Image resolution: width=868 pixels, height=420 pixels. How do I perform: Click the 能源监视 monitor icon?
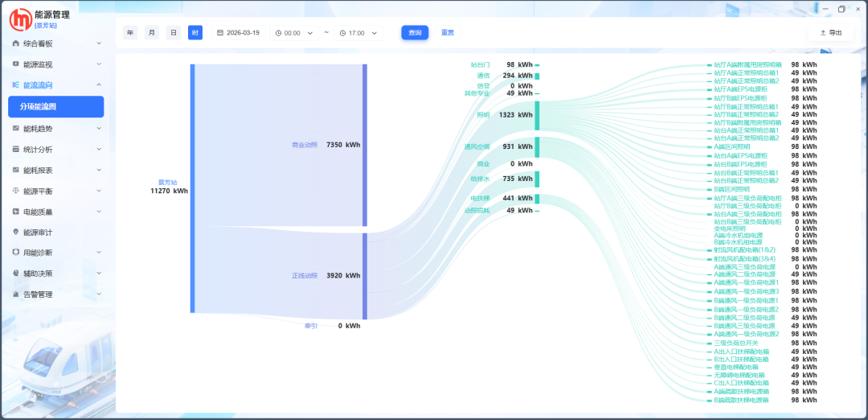16,64
